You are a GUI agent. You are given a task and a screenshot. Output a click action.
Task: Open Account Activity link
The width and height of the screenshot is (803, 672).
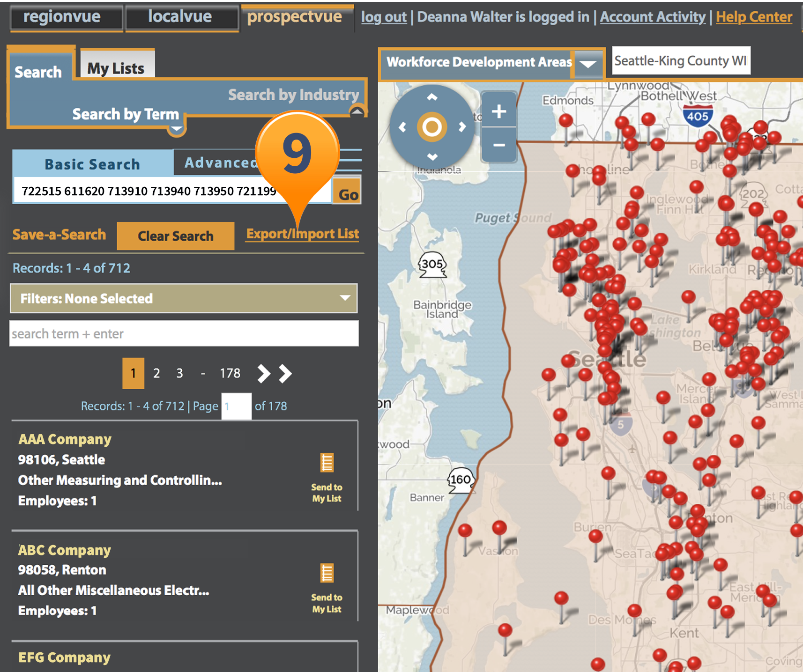point(653,17)
